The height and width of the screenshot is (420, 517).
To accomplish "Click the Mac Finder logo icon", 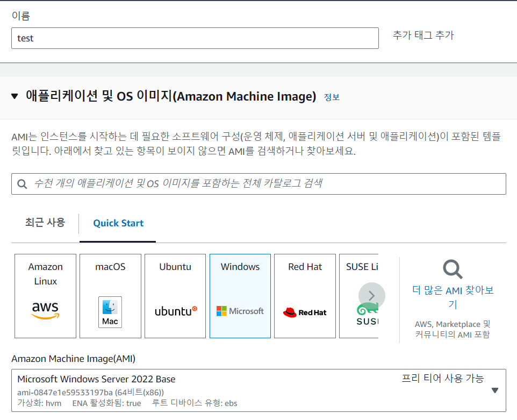I will (110, 312).
